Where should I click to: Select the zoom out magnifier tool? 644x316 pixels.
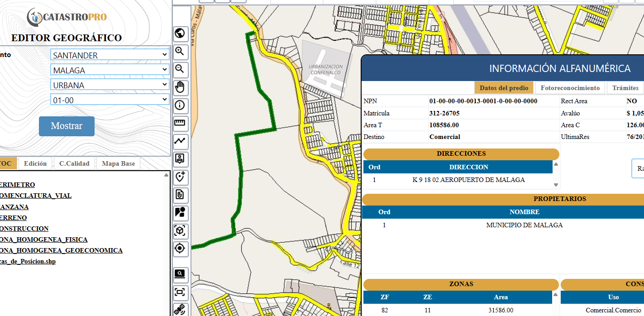[180, 69]
